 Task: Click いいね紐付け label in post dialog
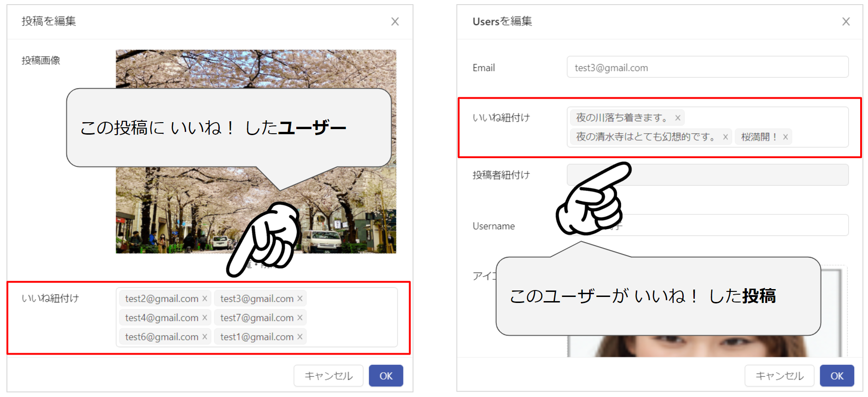tap(50, 299)
